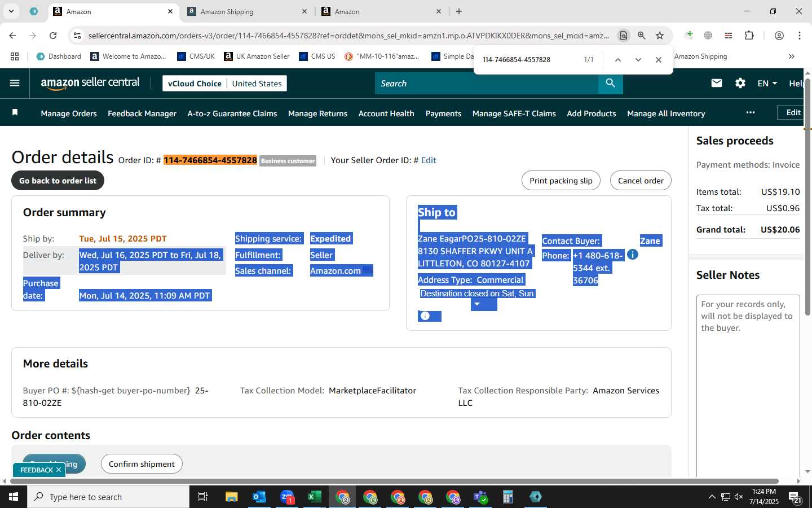Click the Windows Start button
The image size is (812, 508).
[14, 497]
